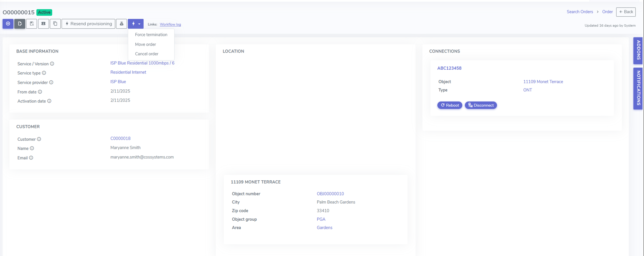Open the ADDONS side tab
The height and width of the screenshot is (256, 644).
tap(638, 51)
